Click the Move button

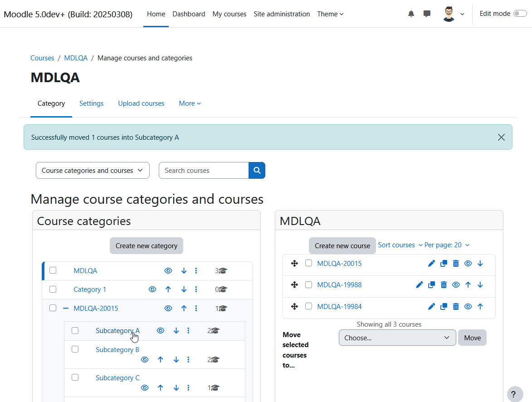pyautogui.click(x=472, y=338)
